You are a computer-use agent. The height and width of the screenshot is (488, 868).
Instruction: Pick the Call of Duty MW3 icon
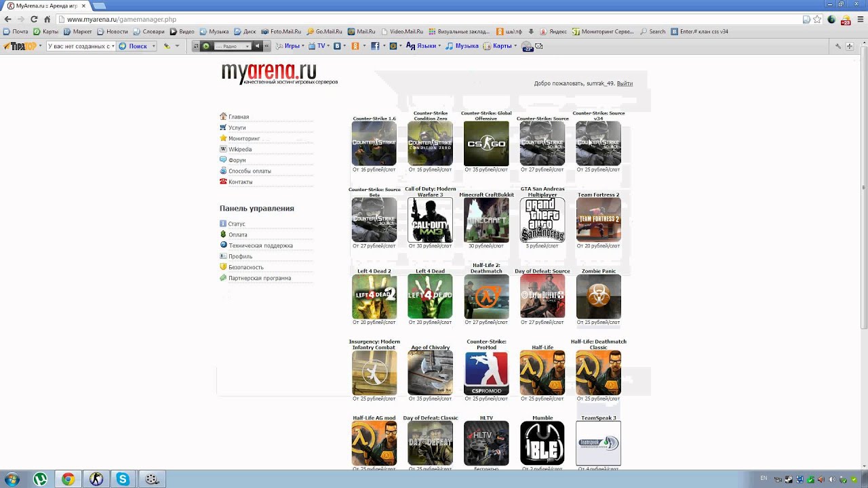430,220
